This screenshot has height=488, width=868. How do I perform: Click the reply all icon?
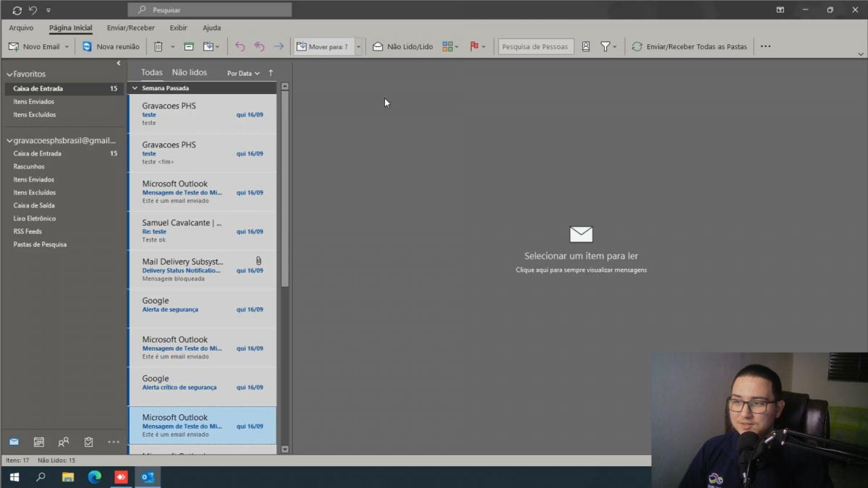tap(259, 46)
